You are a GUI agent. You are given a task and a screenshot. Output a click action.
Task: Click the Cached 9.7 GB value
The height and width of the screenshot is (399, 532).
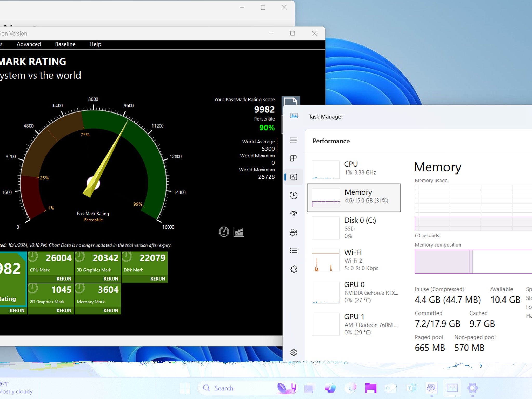pyautogui.click(x=482, y=324)
